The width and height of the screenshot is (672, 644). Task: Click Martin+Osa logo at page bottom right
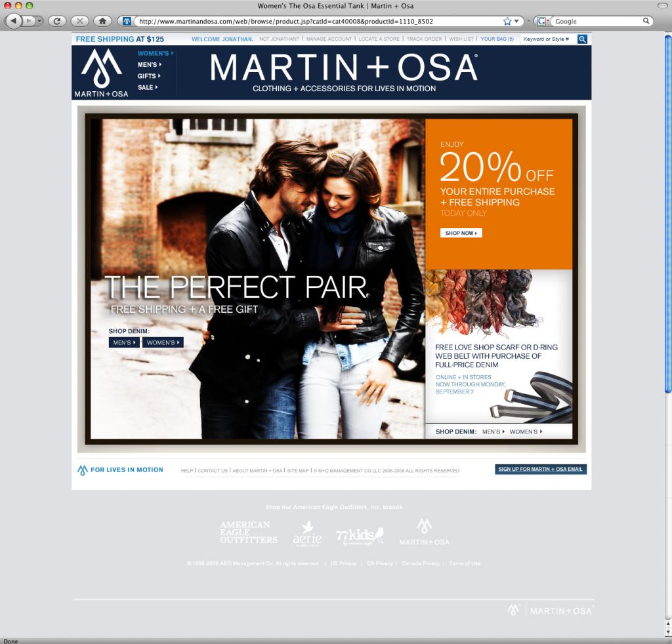(551, 611)
